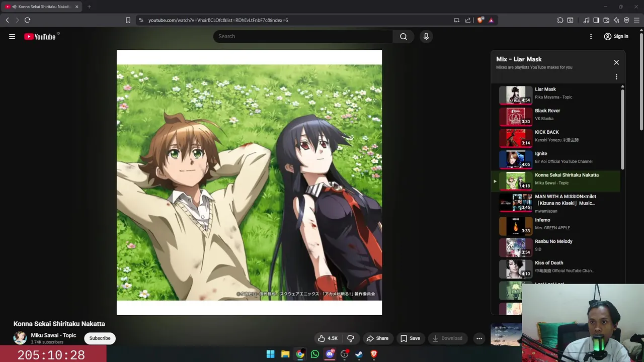Click the browser share page icon
The image size is (644, 362).
468,20
